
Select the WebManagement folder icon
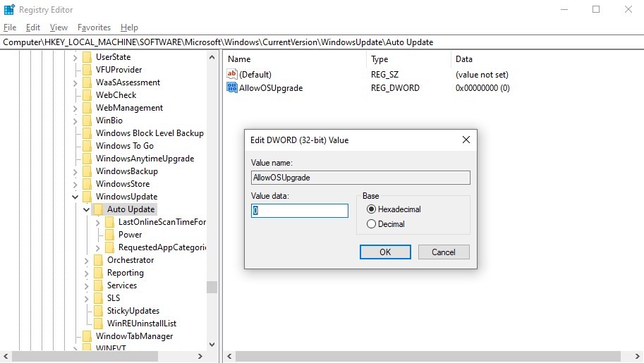87,108
